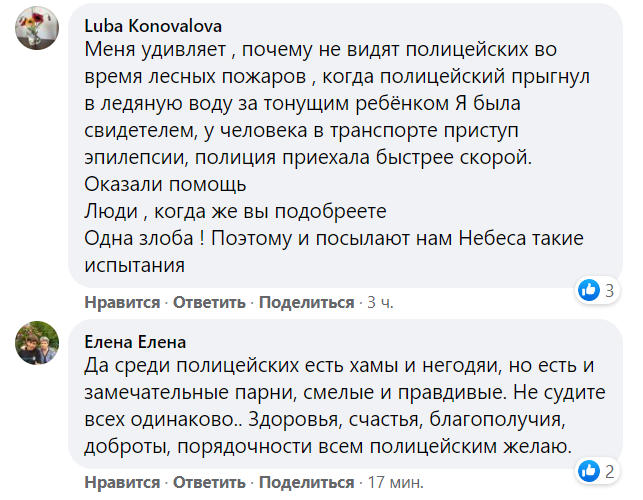View reaction count 3 on Luba's comment

pos(609,290)
